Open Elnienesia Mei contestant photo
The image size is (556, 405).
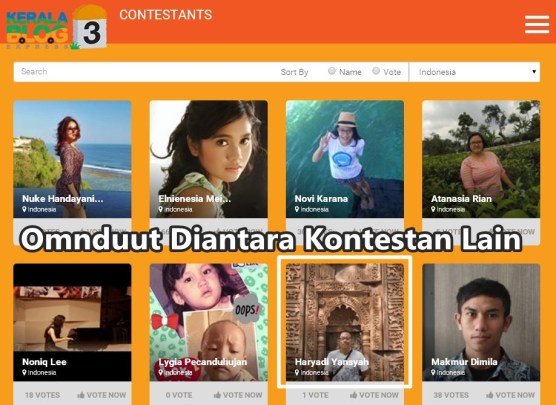208,159
